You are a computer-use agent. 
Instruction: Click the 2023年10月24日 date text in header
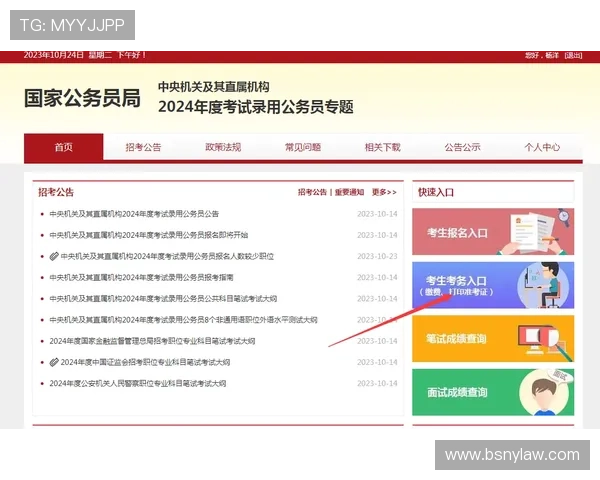coord(54,55)
